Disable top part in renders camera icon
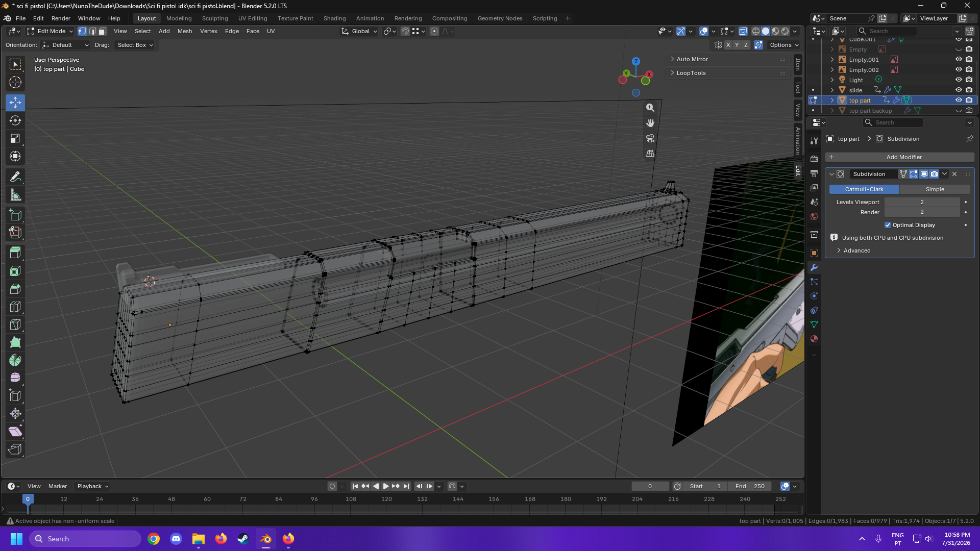 [x=969, y=100]
